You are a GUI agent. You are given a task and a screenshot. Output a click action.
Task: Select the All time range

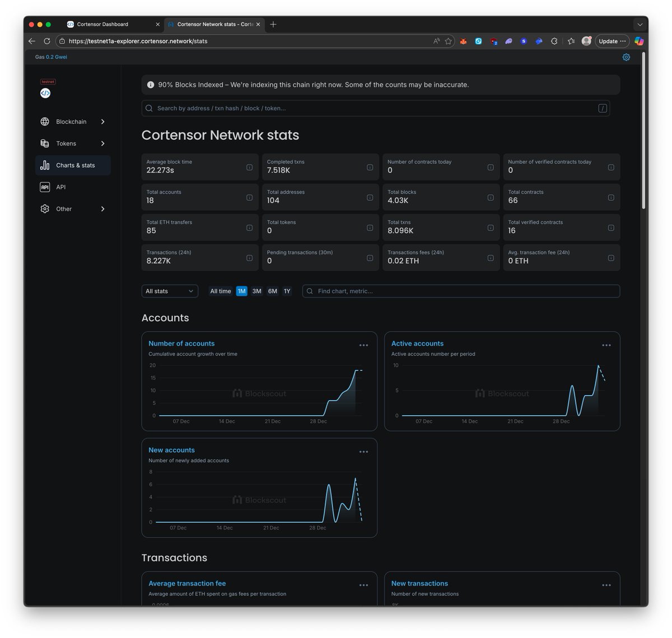coord(221,291)
